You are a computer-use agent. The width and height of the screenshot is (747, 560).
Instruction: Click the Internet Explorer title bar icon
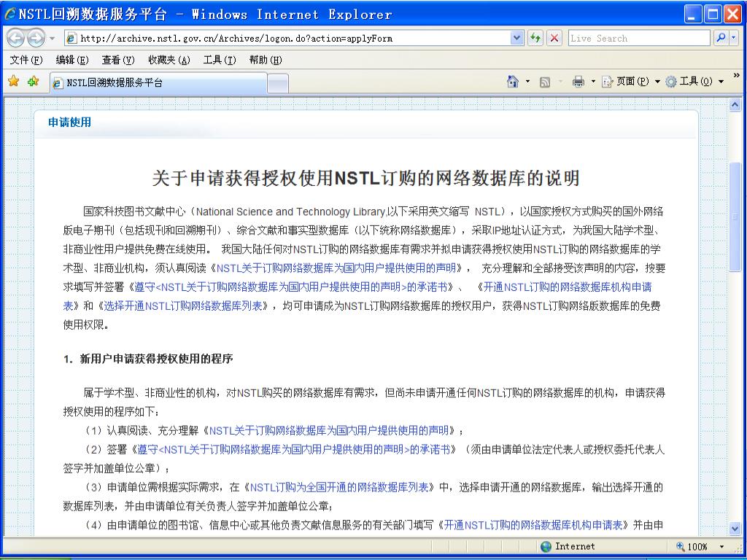click(9, 15)
